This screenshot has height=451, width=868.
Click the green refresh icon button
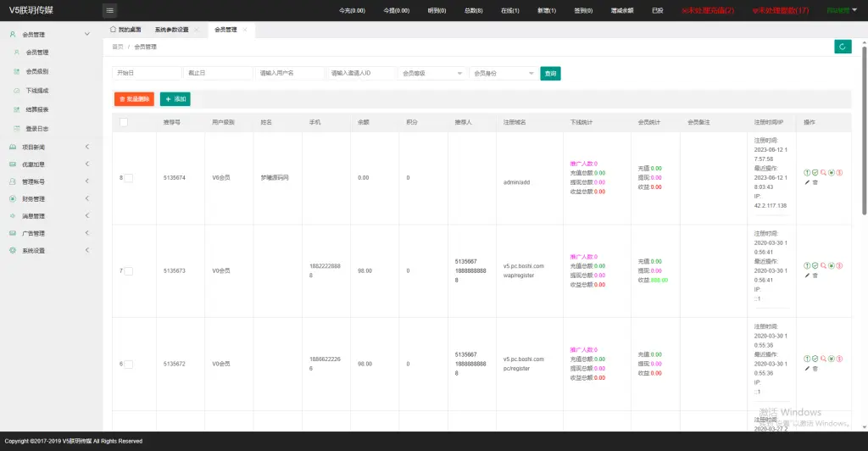coord(842,47)
